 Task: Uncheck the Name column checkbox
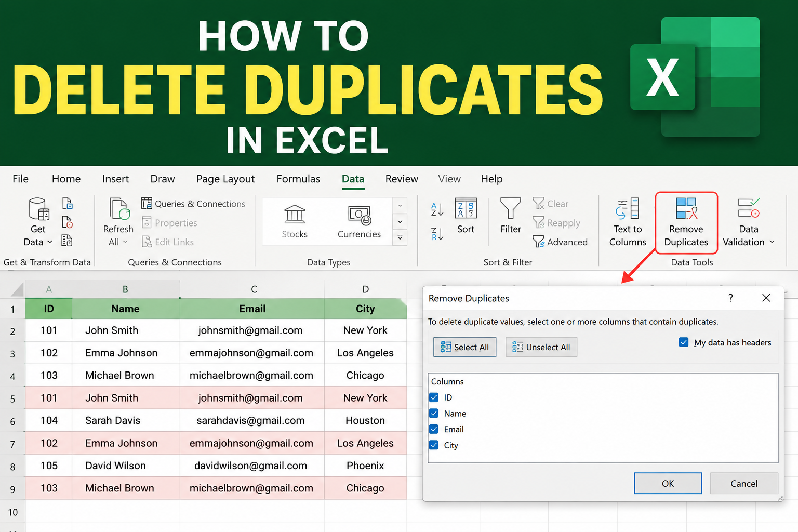tap(434, 414)
